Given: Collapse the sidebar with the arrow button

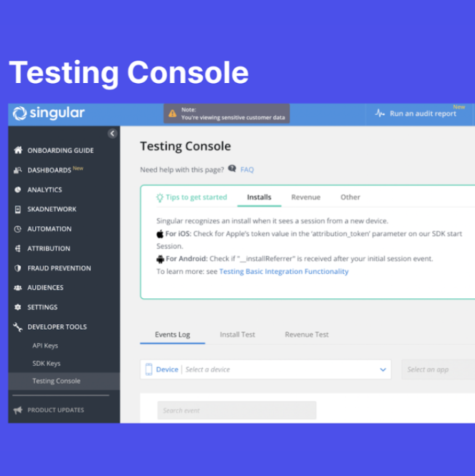Looking at the screenshot, I should 113,133.
